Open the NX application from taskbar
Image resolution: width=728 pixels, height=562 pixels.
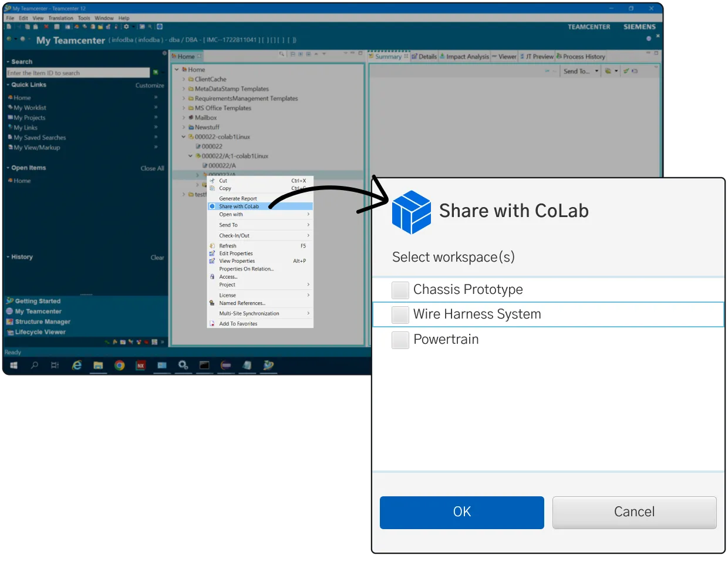tap(141, 365)
